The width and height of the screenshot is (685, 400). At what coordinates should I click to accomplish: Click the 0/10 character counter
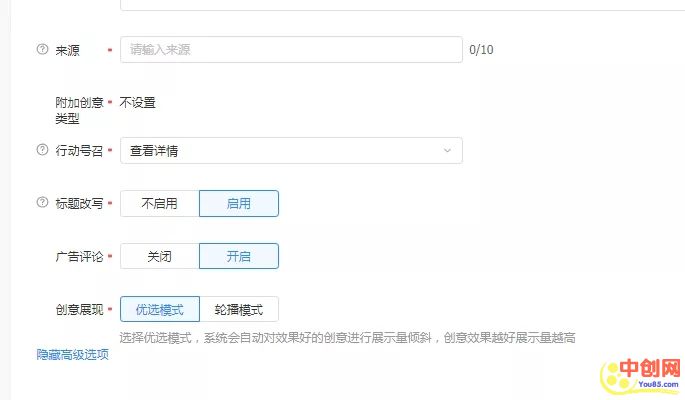[x=481, y=49]
